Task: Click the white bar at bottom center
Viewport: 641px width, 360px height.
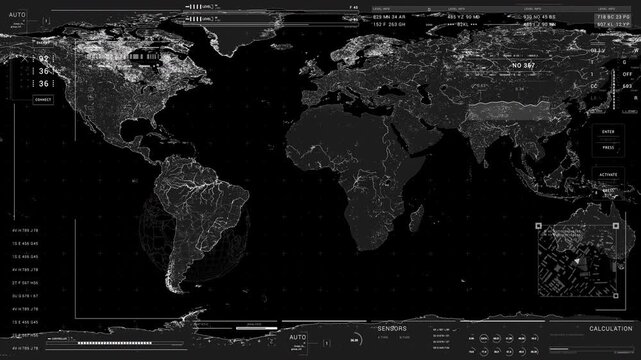Action: [x=256, y=328]
